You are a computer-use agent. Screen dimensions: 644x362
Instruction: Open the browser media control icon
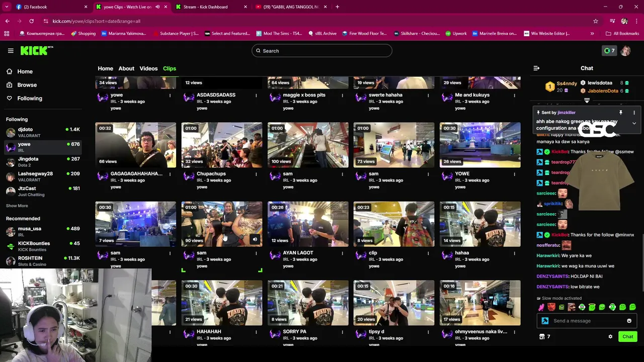(x=612, y=21)
